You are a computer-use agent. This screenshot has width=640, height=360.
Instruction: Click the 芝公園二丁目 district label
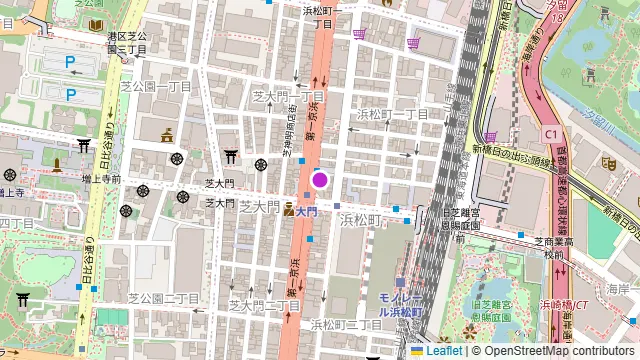pos(163,299)
